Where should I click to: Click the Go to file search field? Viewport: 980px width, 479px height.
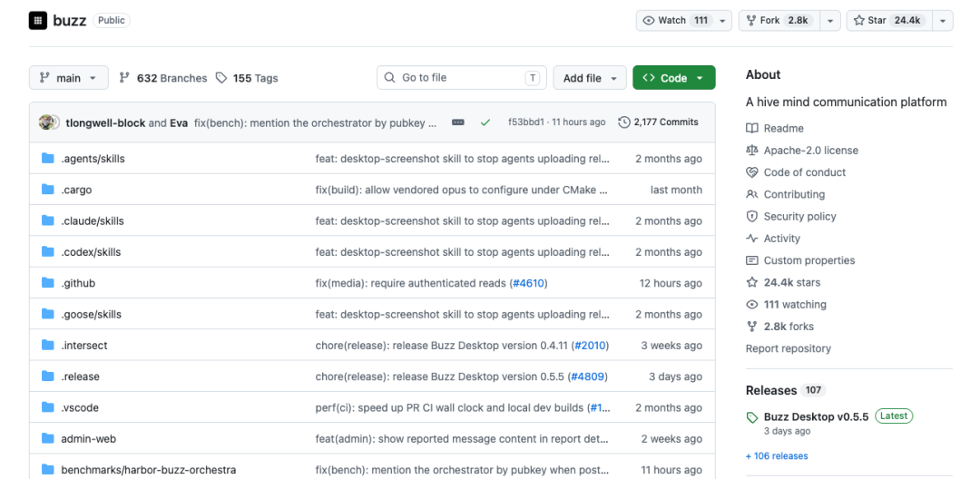pos(461,78)
